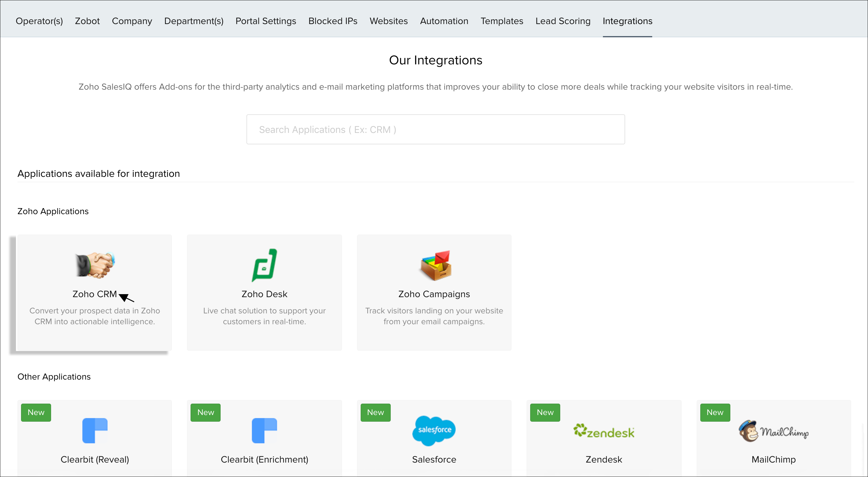
Task: Click the New badge on Clearbit (Reveal)
Action: click(x=36, y=412)
